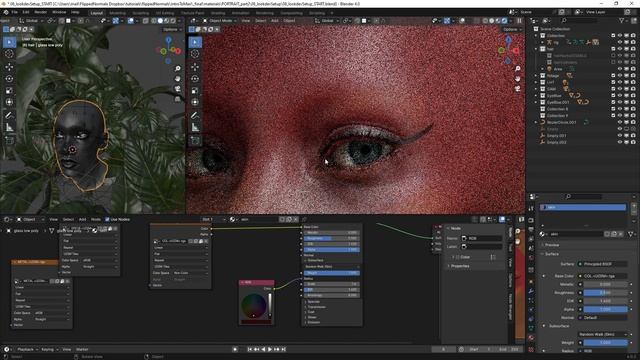This screenshot has height=360, width=640.
Task: Switch to the Layout workspace tab
Action: [97, 13]
